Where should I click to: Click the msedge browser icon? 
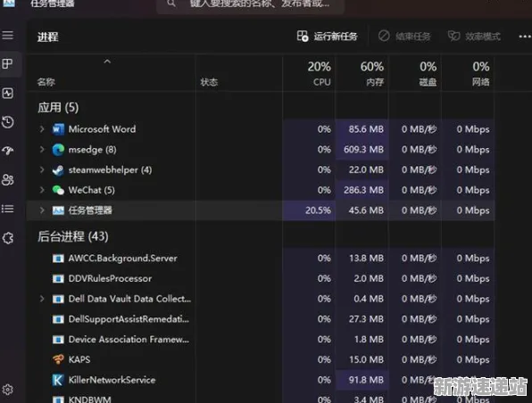coord(58,150)
